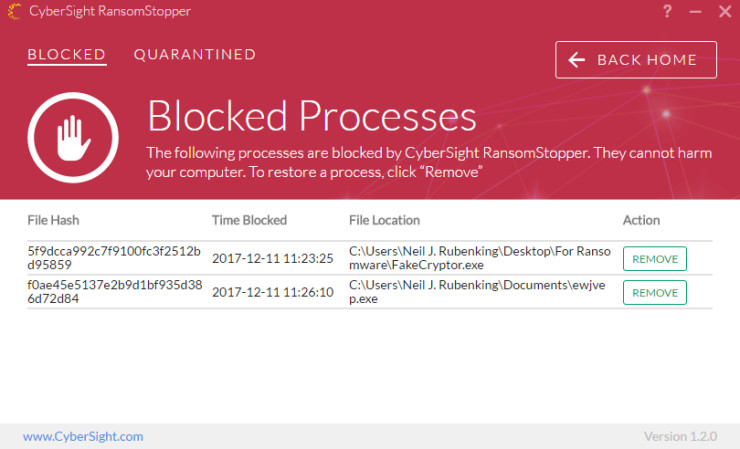Click the CyberSight logo icon in title bar
Image resolution: width=740 pixels, height=449 pixels.
(15, 11)
